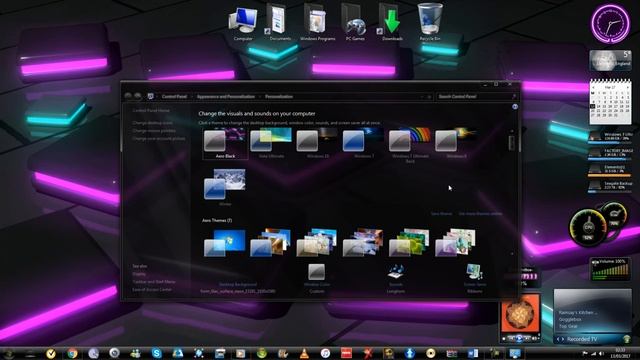Click Appearance and Personalization breadcrumb

[226, 97]
